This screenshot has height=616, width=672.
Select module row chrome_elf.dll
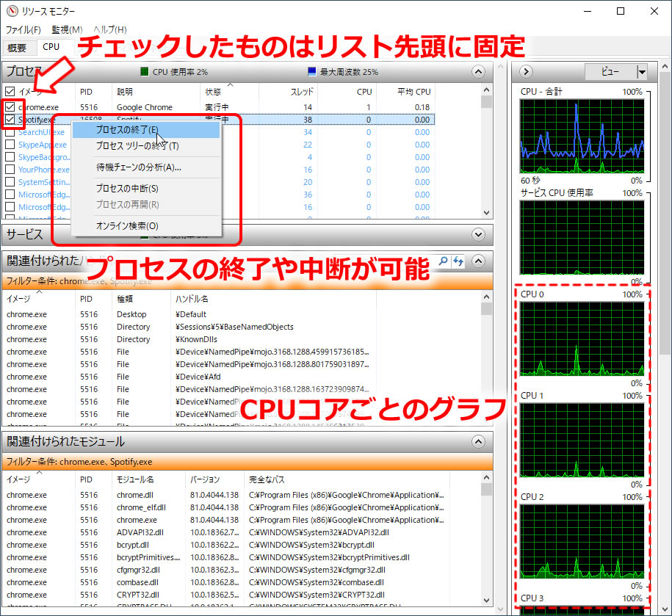[x=141, y=507]
